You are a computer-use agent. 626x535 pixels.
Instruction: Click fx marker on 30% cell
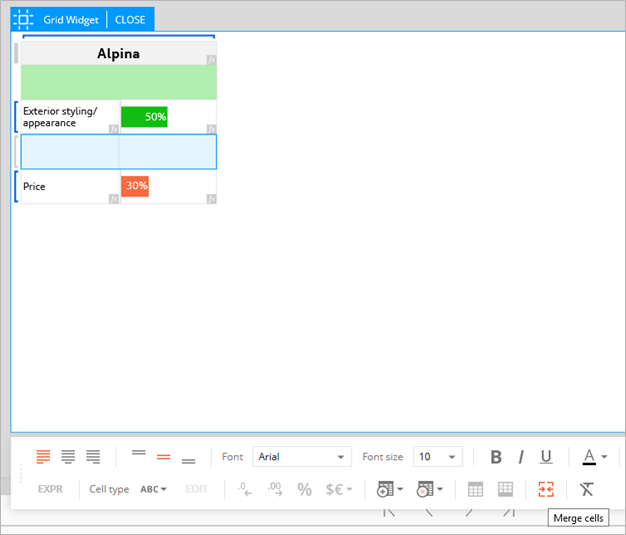pos(212,199)
